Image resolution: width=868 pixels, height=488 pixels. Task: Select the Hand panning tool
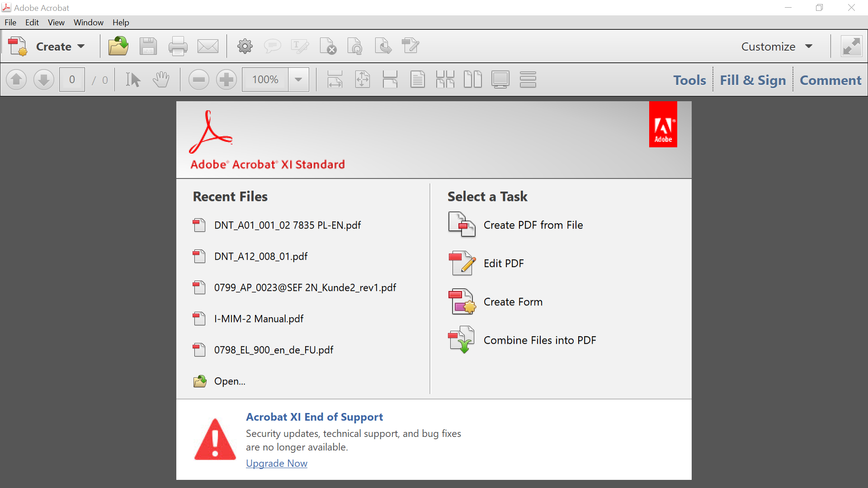coord(161,79)
